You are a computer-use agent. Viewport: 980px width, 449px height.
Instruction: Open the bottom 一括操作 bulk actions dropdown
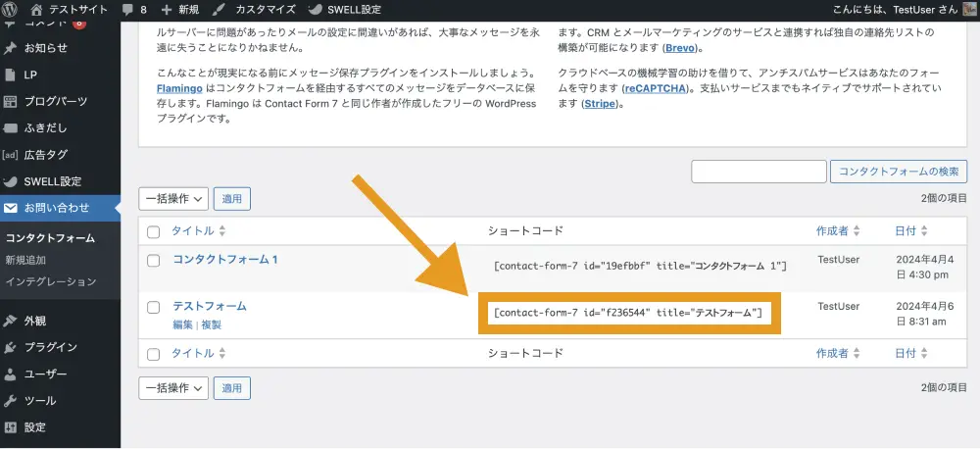tap(173, 387)
